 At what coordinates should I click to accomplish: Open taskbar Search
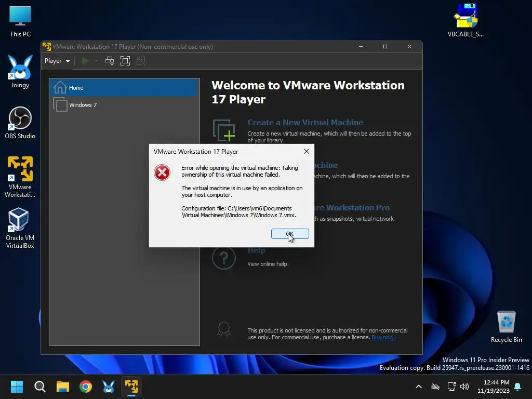click(39, 387)
